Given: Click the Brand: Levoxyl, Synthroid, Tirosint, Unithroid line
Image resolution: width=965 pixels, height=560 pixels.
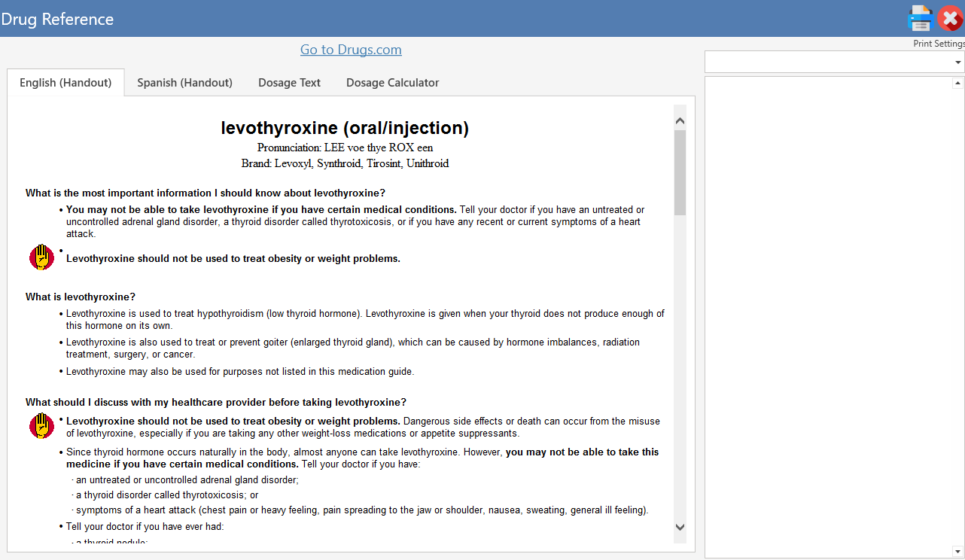Looking at the screenshot, I should 345,163.
